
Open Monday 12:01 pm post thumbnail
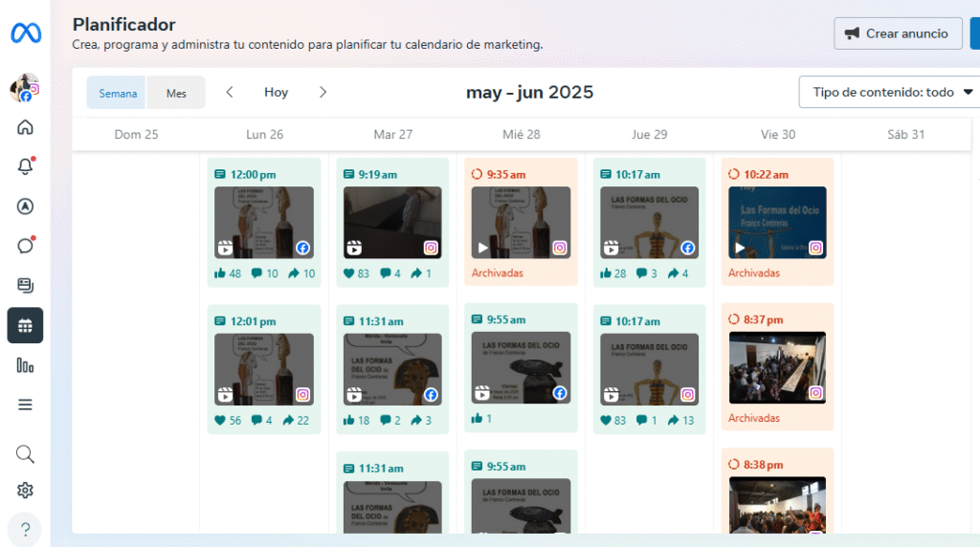[264, 369]
